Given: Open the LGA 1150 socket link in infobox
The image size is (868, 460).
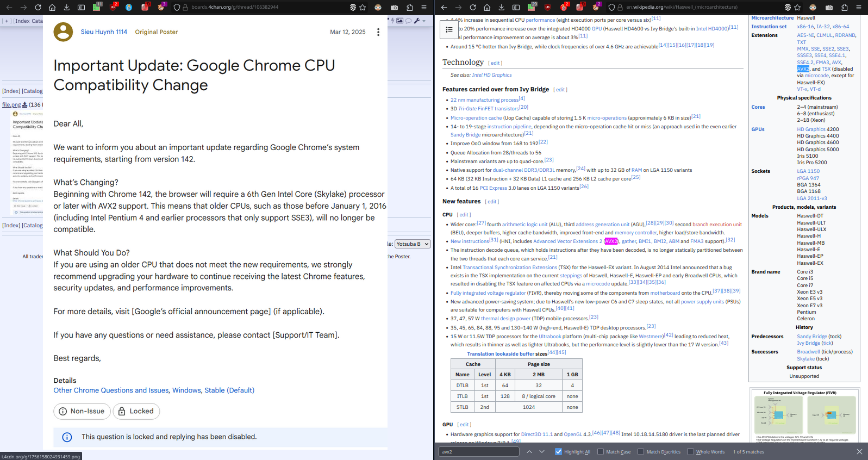Looking at the screenshot, I should 808,171.
